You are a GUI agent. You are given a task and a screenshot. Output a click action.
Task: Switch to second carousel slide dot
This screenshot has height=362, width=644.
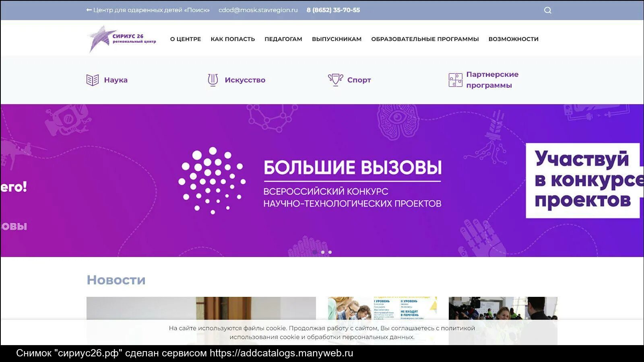coord(323,252)
